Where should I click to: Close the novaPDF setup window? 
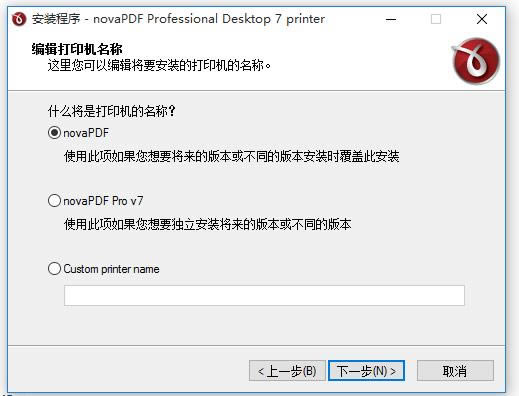tap(482, 19)
